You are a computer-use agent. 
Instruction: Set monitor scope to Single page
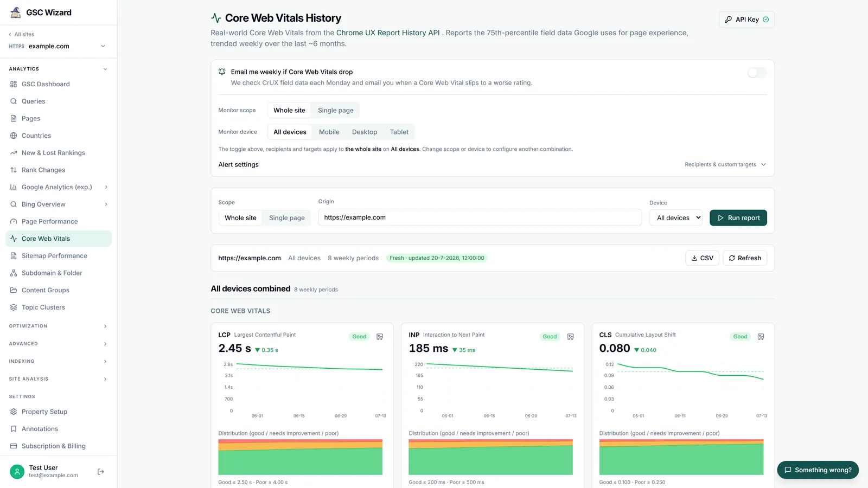click(335, 110)
